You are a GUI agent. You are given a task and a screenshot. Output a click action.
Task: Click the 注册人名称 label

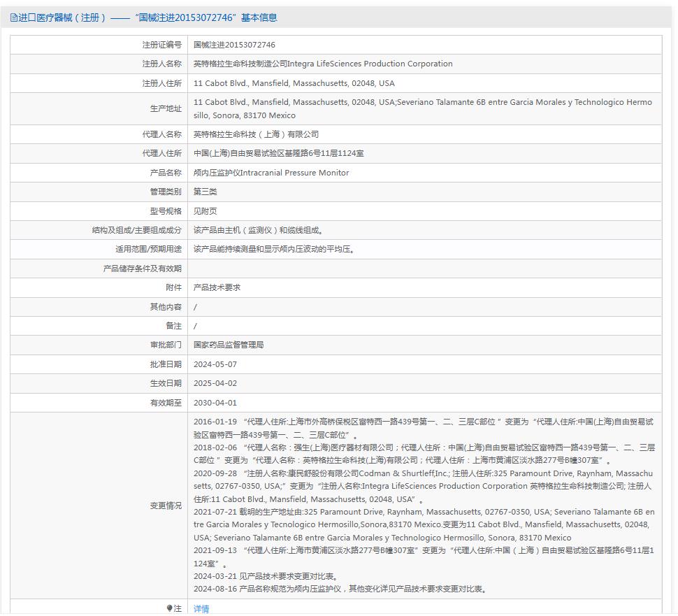tap(162, 64)
